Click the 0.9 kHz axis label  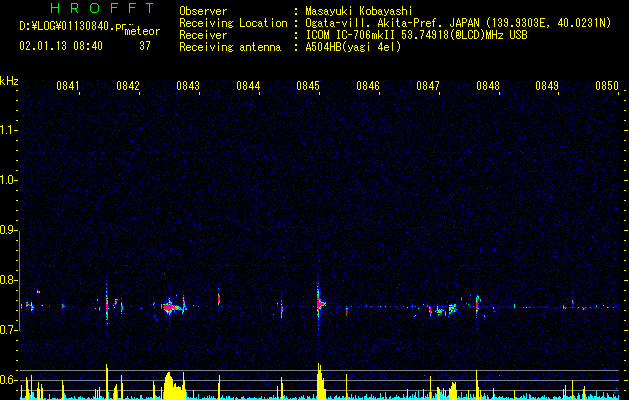(x=8, y=230)
